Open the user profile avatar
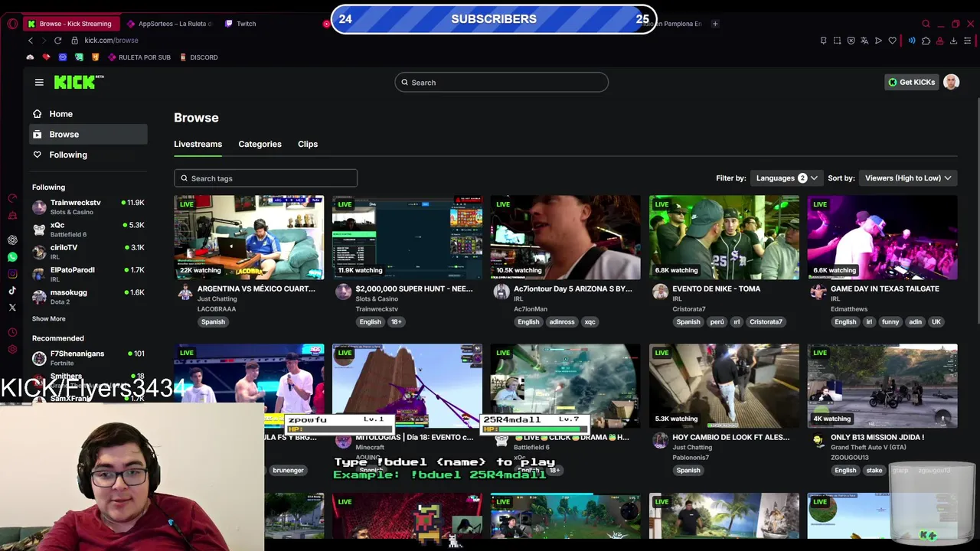The image size is (980, 551). click(x=951, y=82)
